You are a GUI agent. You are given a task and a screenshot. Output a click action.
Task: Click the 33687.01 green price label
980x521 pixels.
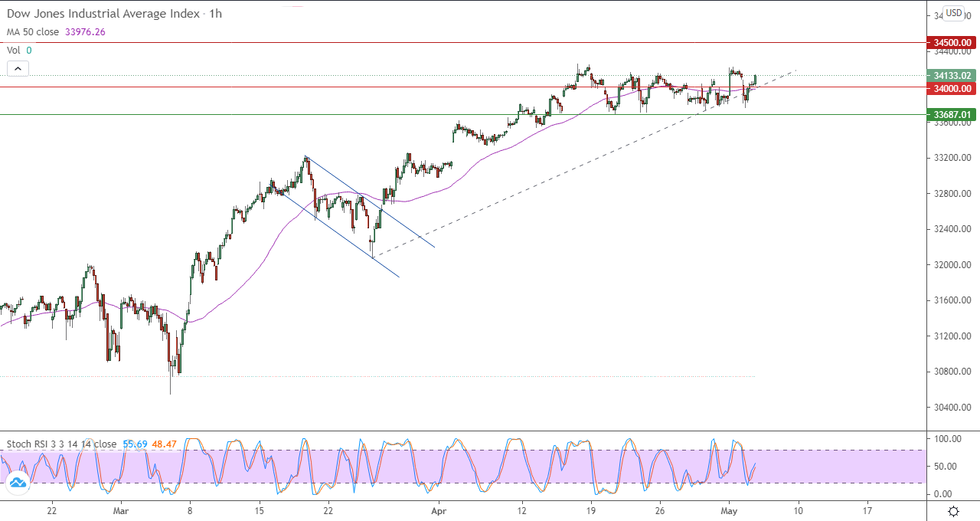point(952,115)
